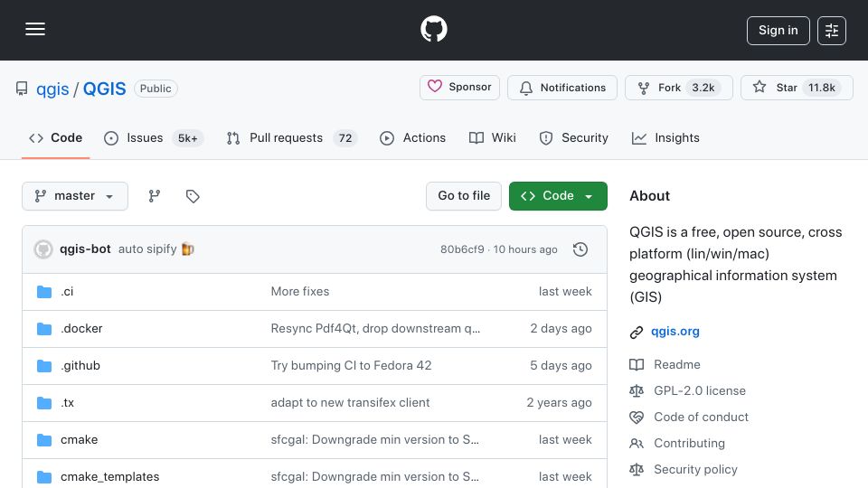Open the 'auto sipify' commit message

pos(147,249)
